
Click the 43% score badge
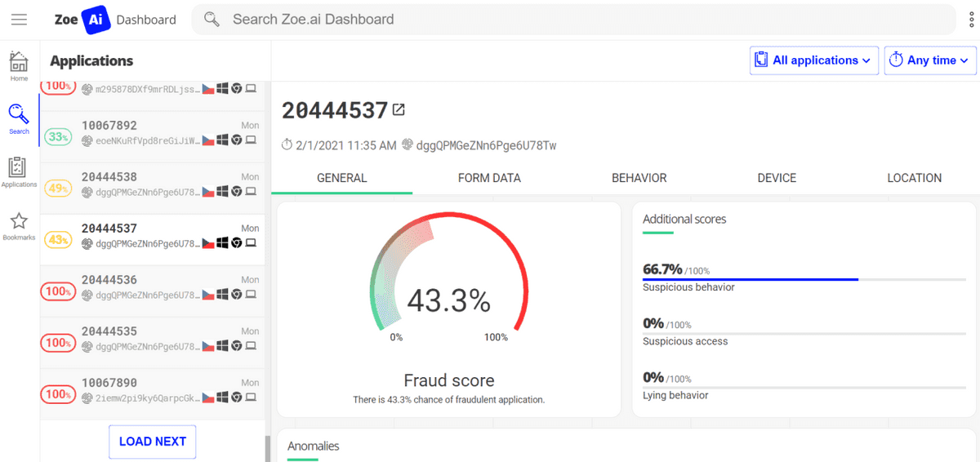click(58, 240)
